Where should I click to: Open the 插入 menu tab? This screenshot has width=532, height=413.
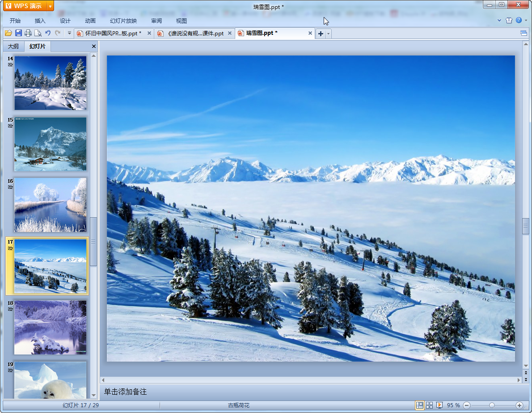point(40,21)
